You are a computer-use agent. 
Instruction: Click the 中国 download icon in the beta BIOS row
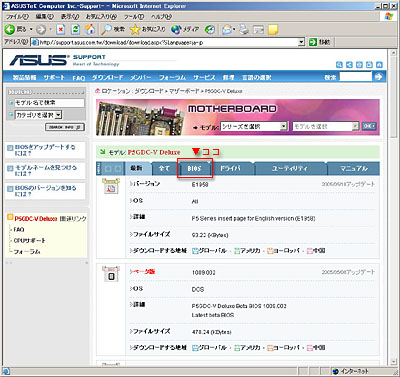pos(310,348)
